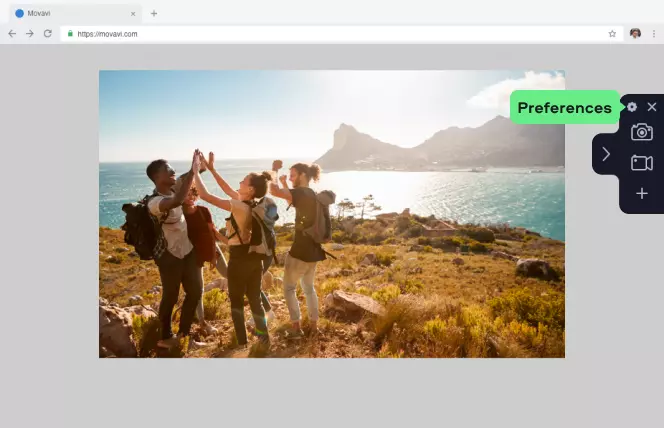This screenshot has height=428, width=664.
Task: Bookmark this page with the star icon
Action: click(612, 34)
